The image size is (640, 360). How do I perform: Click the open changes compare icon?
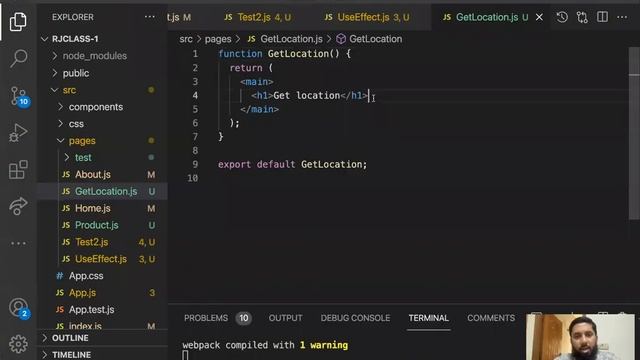click(x=582, y=17)
